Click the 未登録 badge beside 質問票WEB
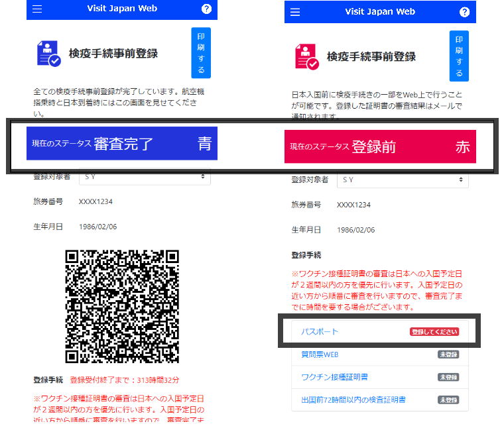Screen dimensions: 504x434 coord(448,354)
